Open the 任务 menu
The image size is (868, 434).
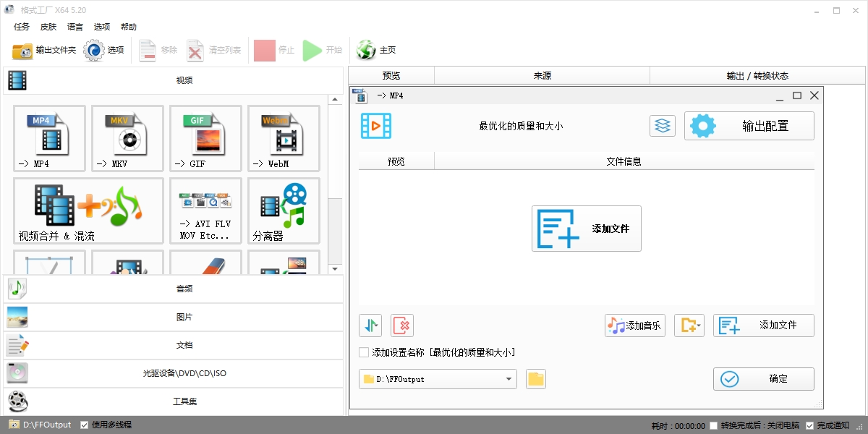(22, 27)
